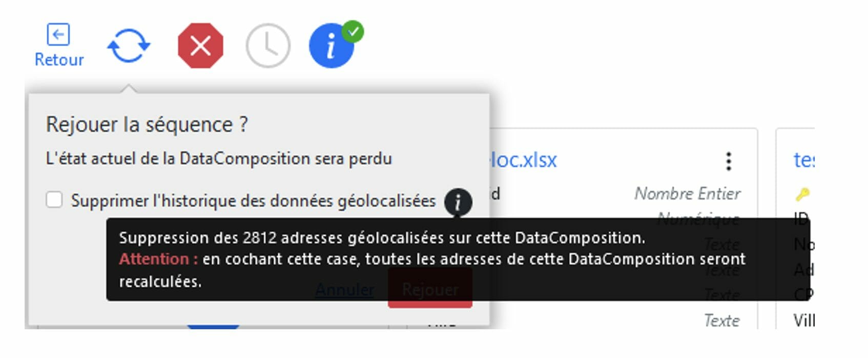868x358 pixels.
Task: Click the Supprimer l'historique des données géolocalisées label
Action: click(253, 201)
